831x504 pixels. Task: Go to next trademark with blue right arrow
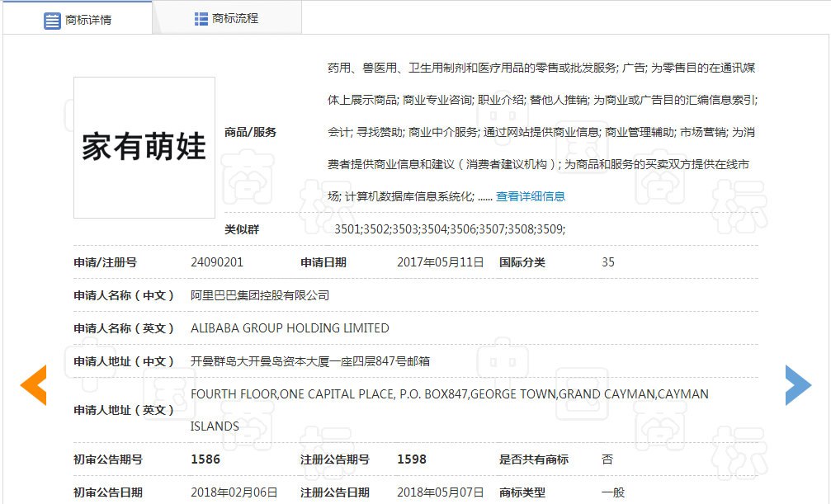pos(798,384)
